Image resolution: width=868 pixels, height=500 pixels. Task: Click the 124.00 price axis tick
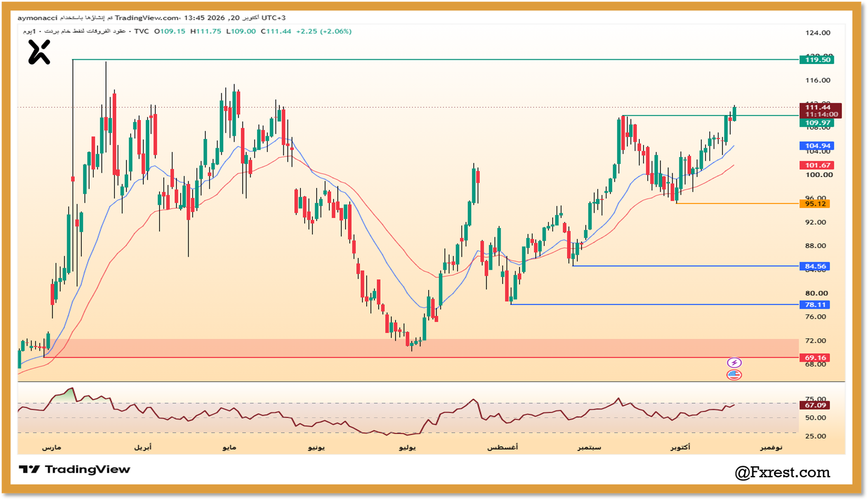coord(818,33)
